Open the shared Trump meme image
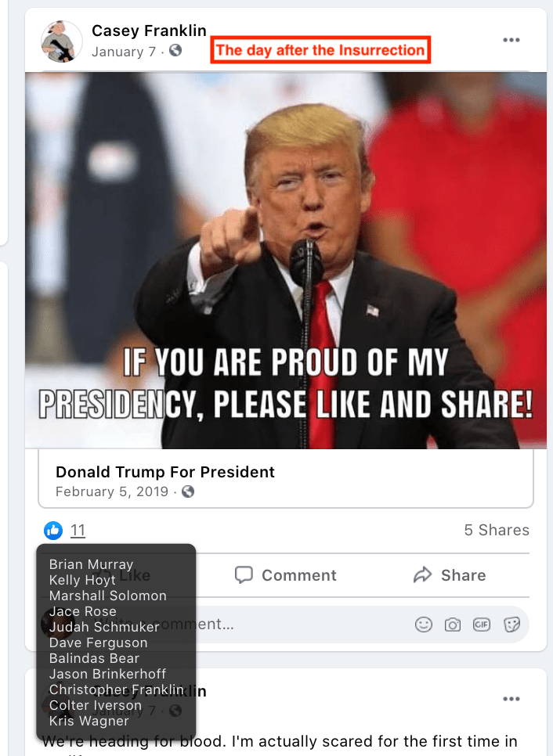 [286, 261]
